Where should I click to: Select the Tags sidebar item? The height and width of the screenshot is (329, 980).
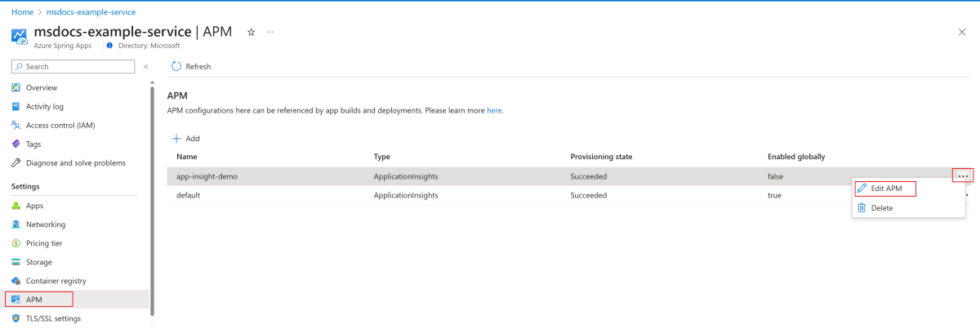click(33, 144)
